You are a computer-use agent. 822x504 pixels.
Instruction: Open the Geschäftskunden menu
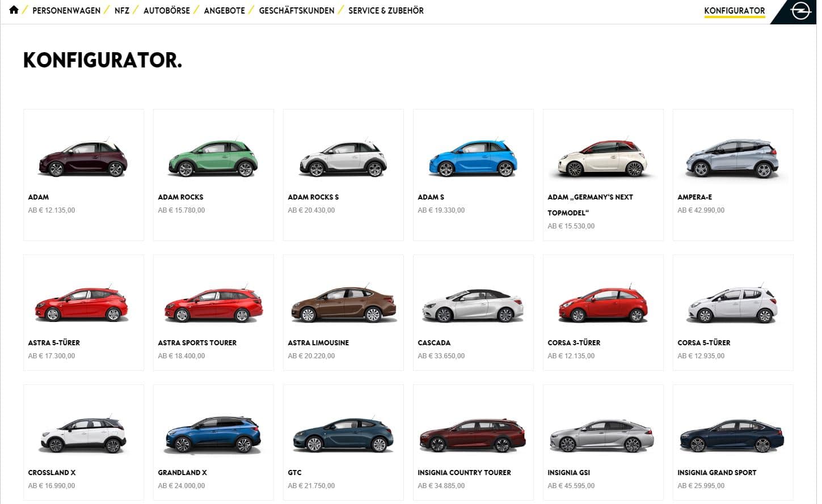tap(297, 10)
